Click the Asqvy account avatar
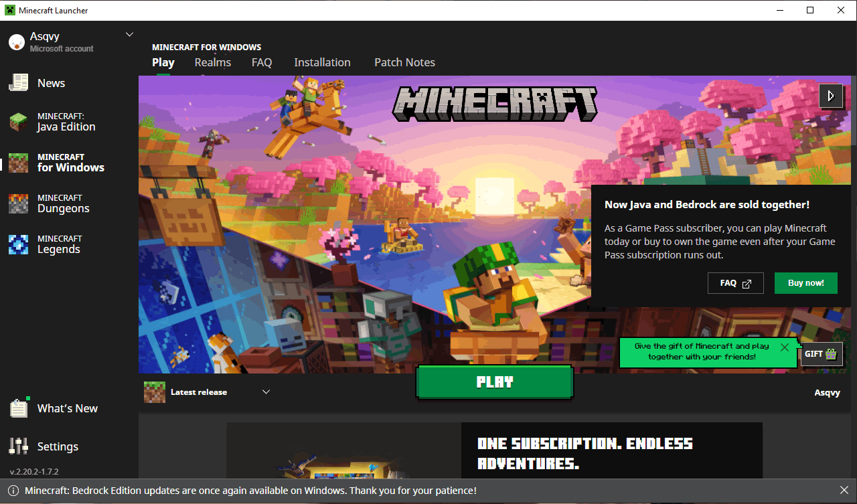857x504 pixels. [x=16, y=42]
